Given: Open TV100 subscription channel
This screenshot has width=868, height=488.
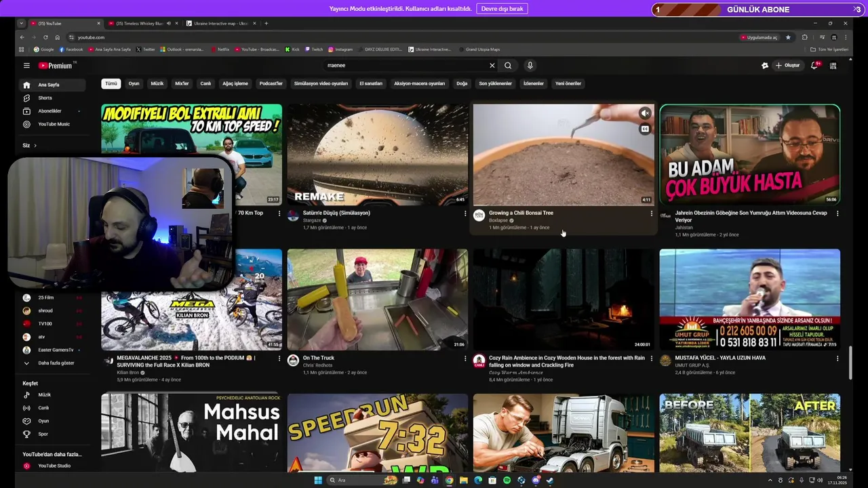Looking at the screenshot, I should [x=52, y=323].
